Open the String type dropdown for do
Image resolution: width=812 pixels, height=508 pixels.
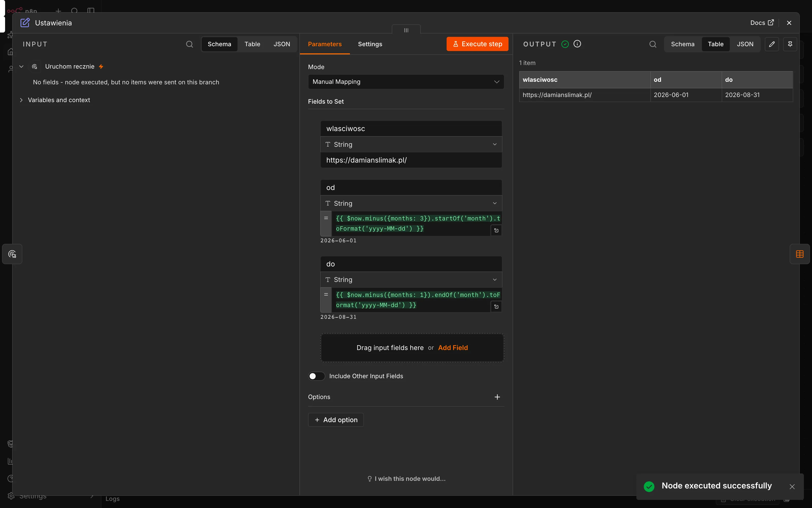point(411,280)
